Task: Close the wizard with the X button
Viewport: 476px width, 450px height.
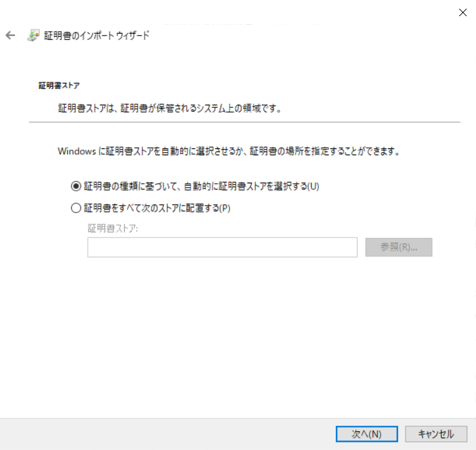Action: point(462,12)
